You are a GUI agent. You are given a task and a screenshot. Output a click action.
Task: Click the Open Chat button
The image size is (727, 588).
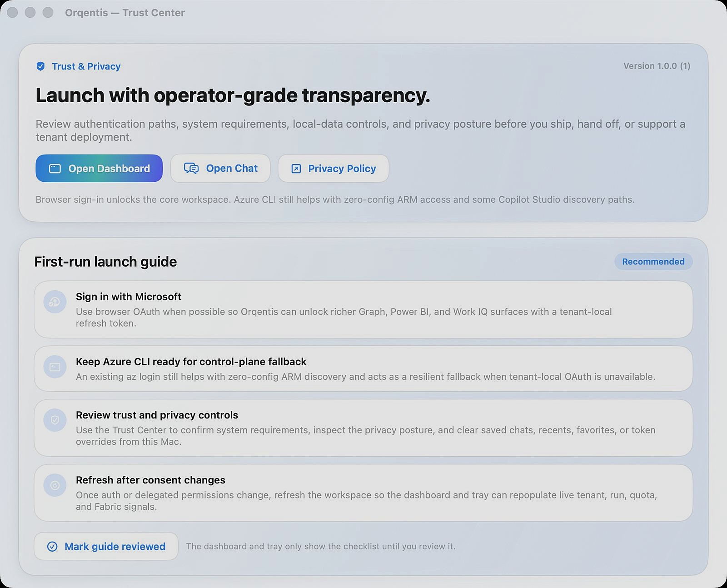coord(220,169)
